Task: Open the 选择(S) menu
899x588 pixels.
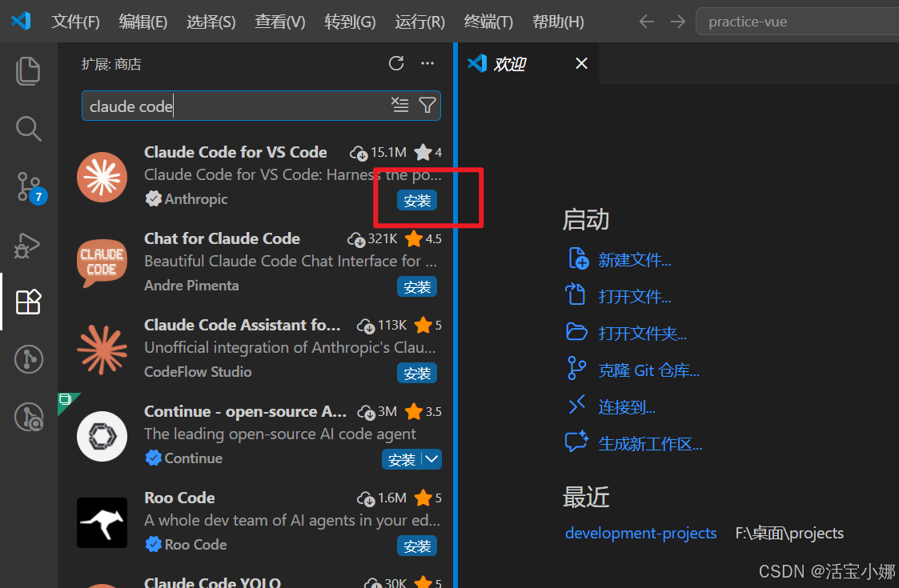Action: pyautogui.click(x=211, y=22)
